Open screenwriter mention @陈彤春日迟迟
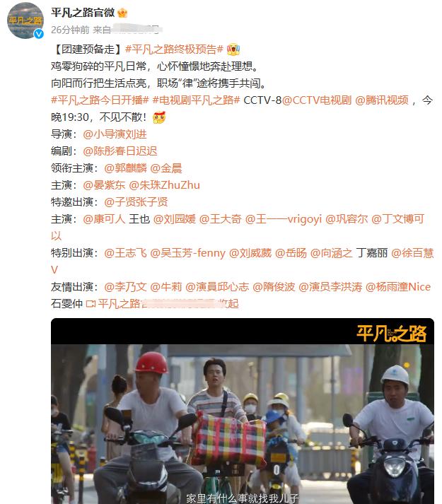The image size is (442, 504). pyautogui.click(x=120, y=151)
